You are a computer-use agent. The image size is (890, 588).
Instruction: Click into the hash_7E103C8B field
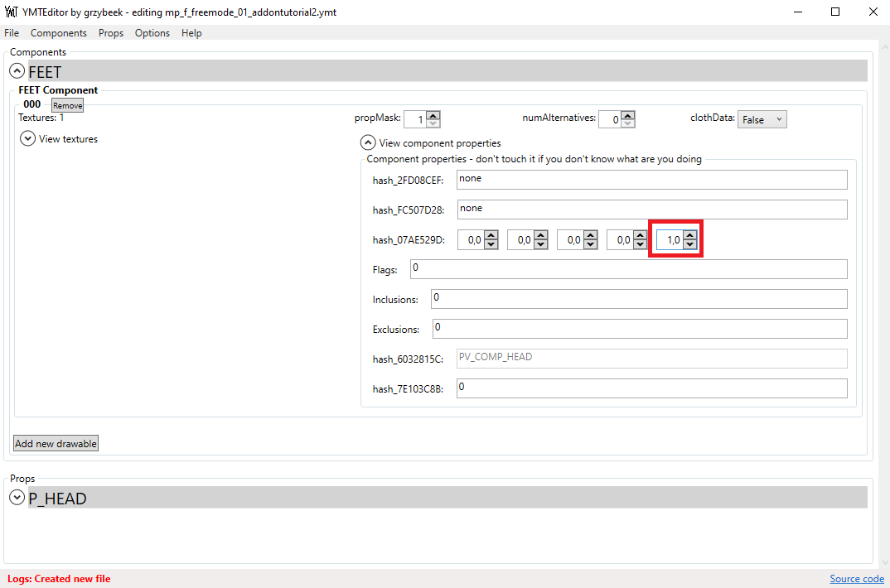tap(651, 388)
